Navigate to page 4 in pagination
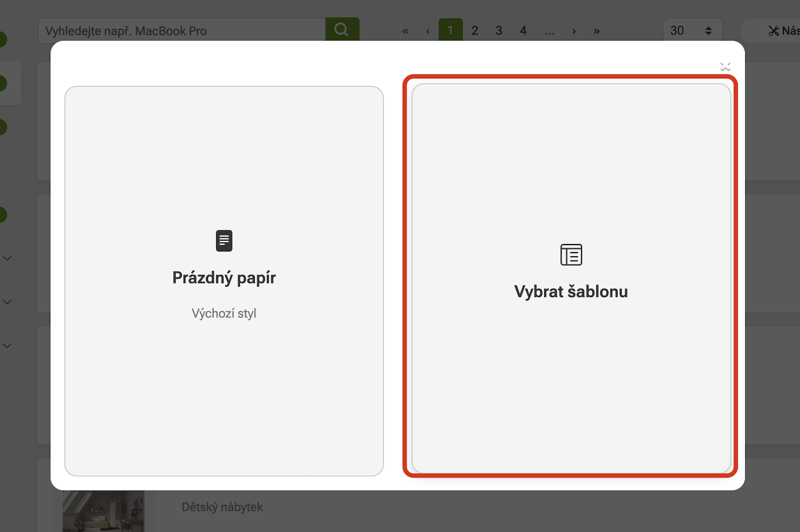 [x=523, y=30]
